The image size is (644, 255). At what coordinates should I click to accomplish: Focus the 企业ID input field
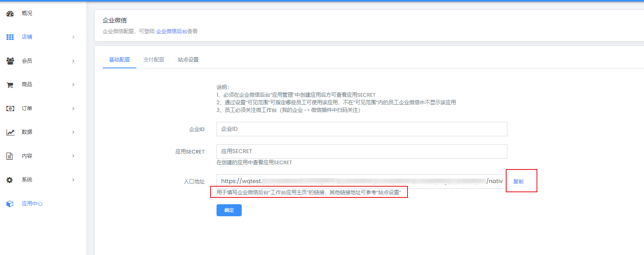coord(362,129)
